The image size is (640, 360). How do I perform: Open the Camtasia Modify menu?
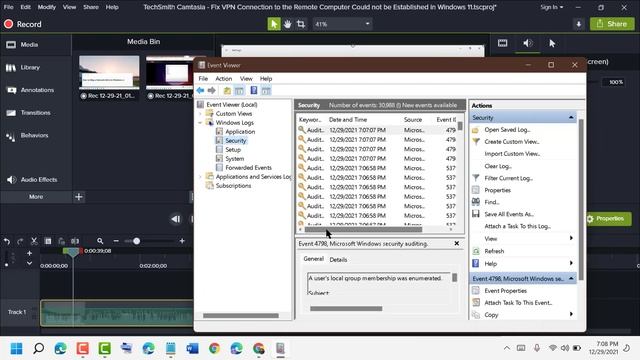click(47, 7)
